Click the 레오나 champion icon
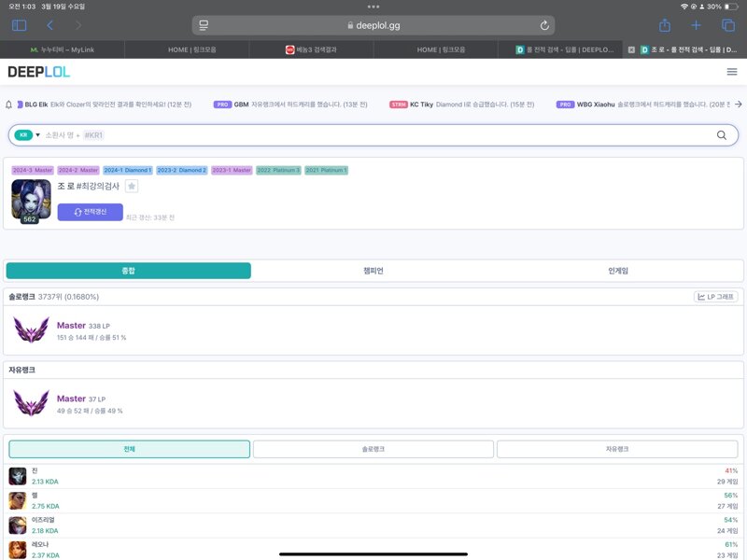This screenshot has width=747, height=560. 18,550
